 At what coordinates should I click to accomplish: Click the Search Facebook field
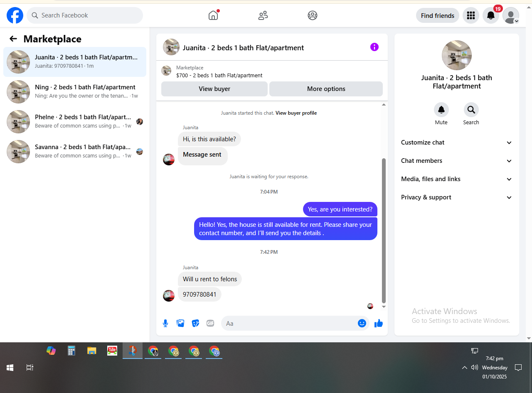pos(85,15)
